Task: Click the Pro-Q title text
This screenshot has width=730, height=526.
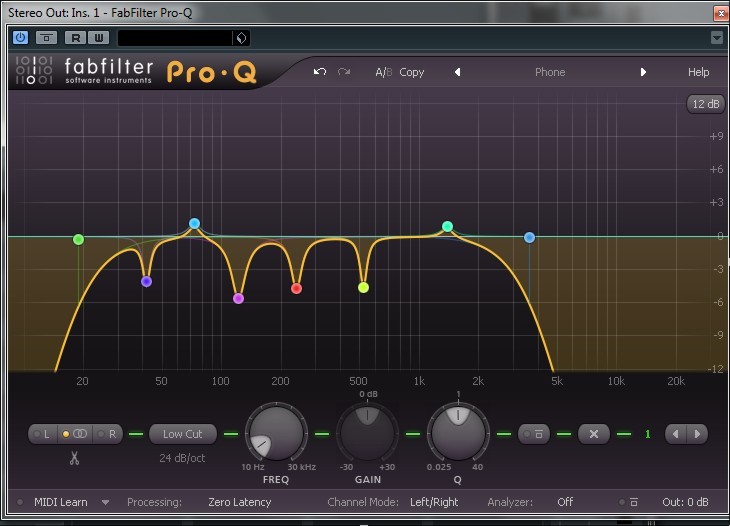Action: (211, 72)
